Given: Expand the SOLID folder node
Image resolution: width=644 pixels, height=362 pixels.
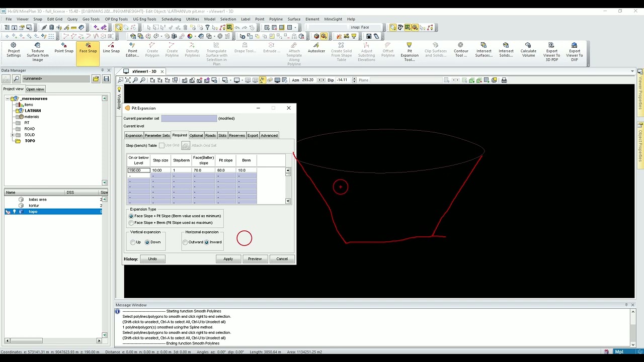Looking at the screenshot, I should pos(13,135).
